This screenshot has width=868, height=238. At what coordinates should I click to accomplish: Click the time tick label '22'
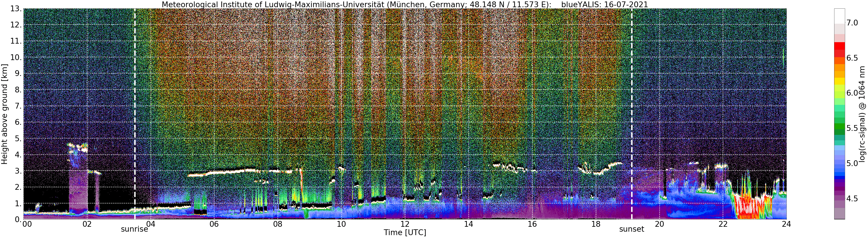coord(723,224)
